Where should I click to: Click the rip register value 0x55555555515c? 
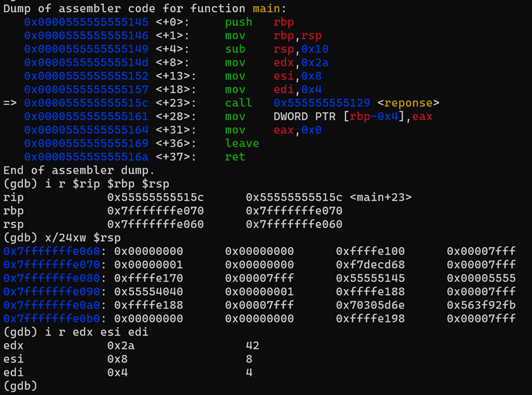[155, 197]
